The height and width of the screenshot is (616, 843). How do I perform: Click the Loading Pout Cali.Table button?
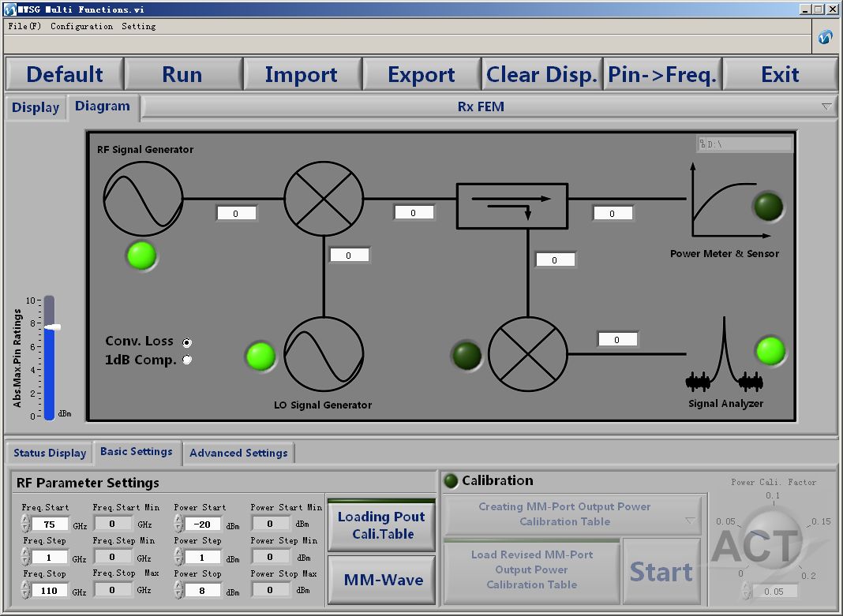click(x=381, y=525)
